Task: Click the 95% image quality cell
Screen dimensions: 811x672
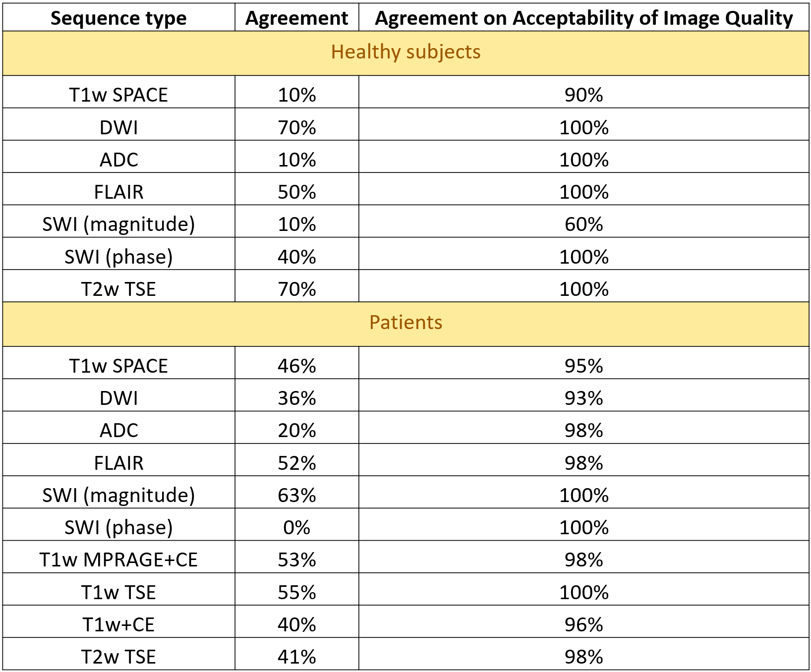Action: [x=583, y=366]
